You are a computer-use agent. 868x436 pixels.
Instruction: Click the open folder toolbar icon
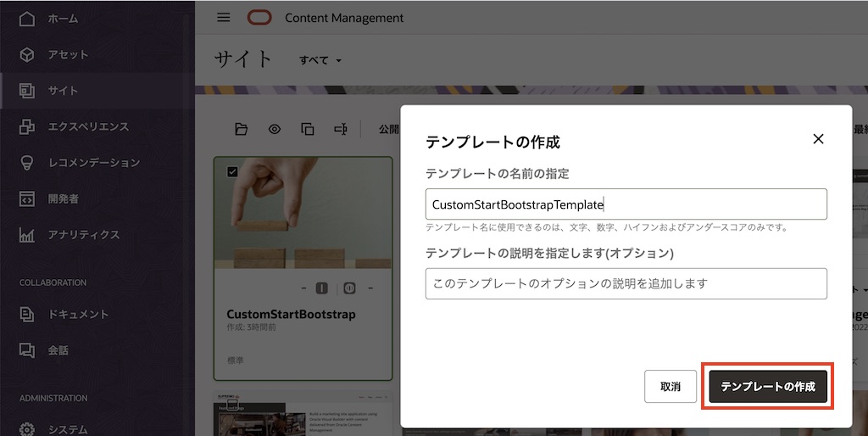[x=242, y=129]
